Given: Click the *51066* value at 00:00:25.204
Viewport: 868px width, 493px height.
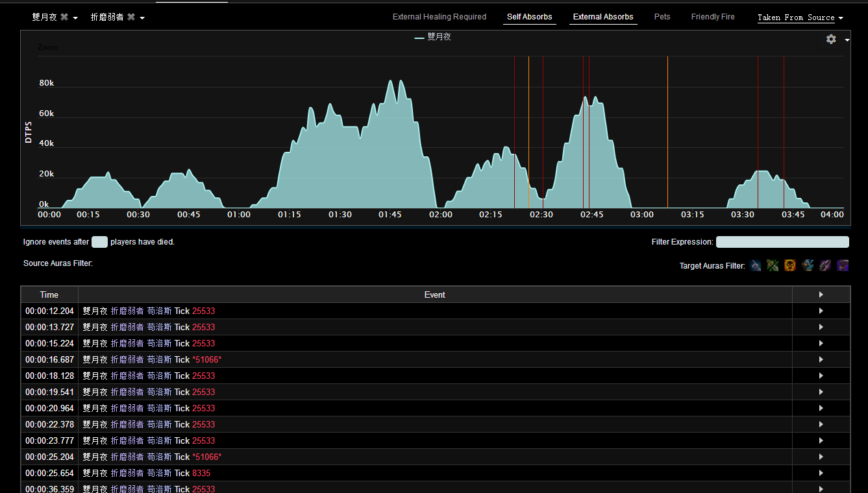Looking at the screenshot, I should click(206, 457).
